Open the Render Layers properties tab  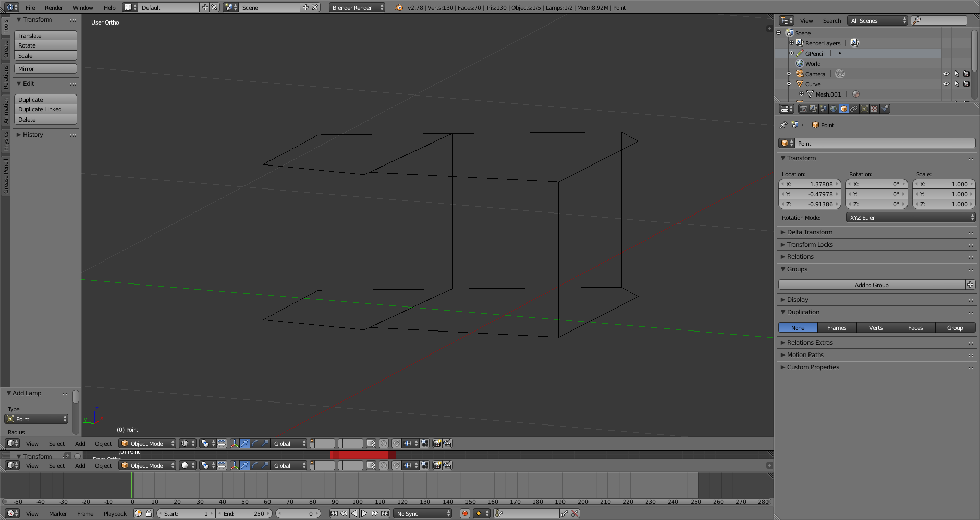tap(813, 109)
